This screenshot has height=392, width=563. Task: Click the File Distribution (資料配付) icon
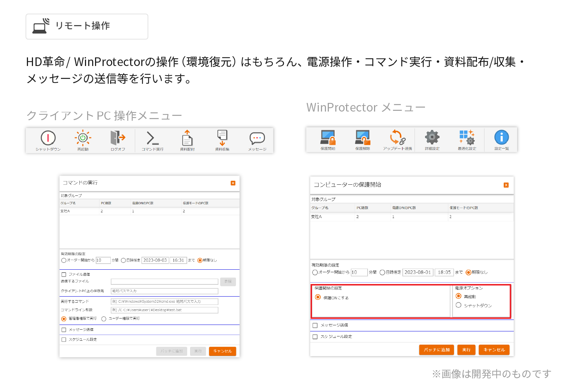tap(187, 138)
